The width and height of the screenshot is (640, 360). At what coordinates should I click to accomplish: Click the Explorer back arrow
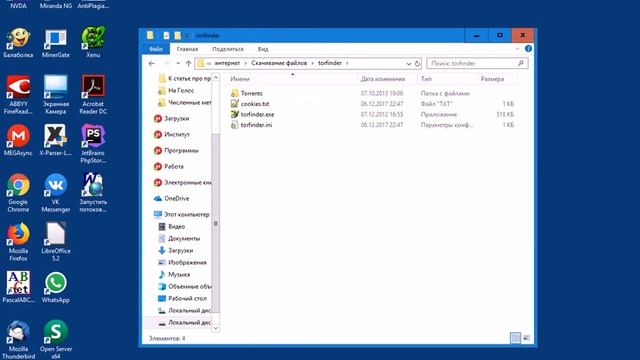click(152, 64)
